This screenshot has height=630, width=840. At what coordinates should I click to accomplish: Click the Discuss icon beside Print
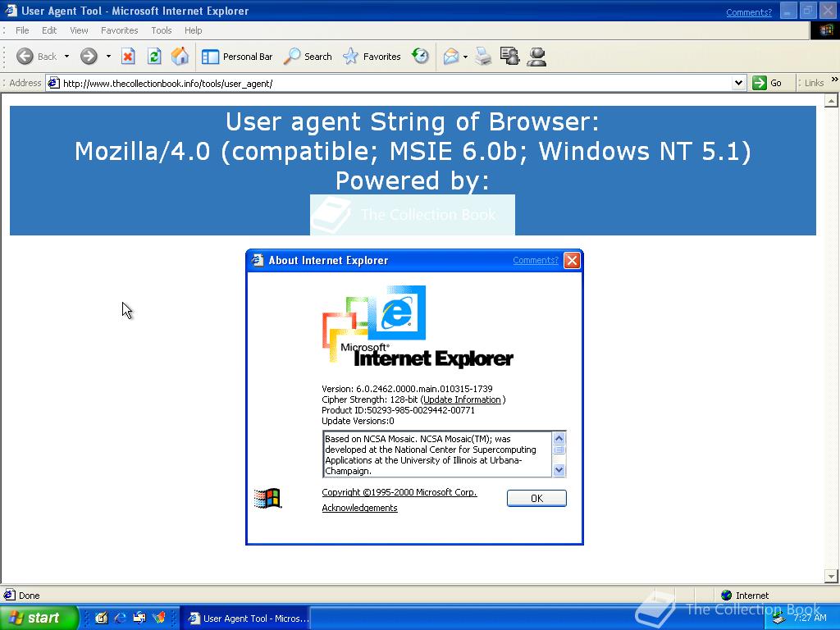[509, 57]
